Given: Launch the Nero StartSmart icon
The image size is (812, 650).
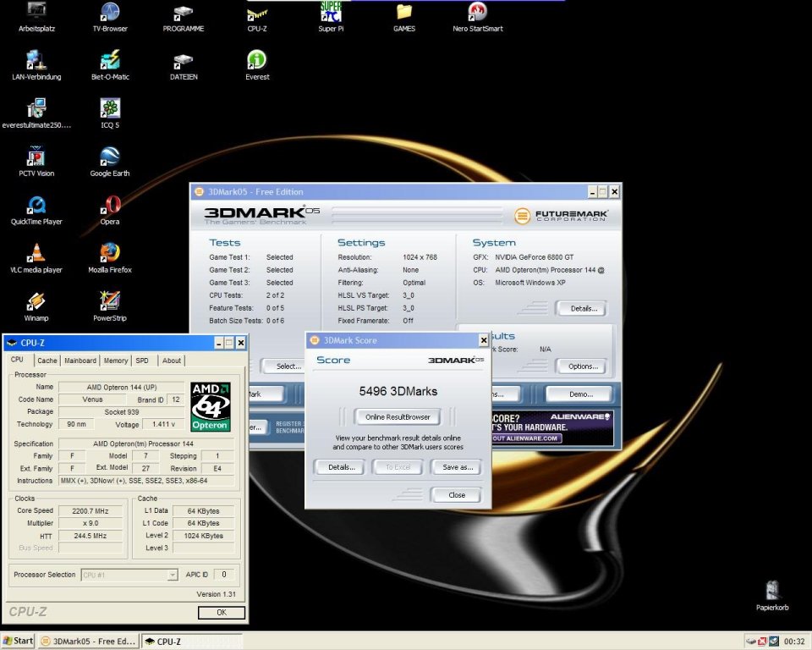Looking at the screenshot, I should tap(477, 13).
